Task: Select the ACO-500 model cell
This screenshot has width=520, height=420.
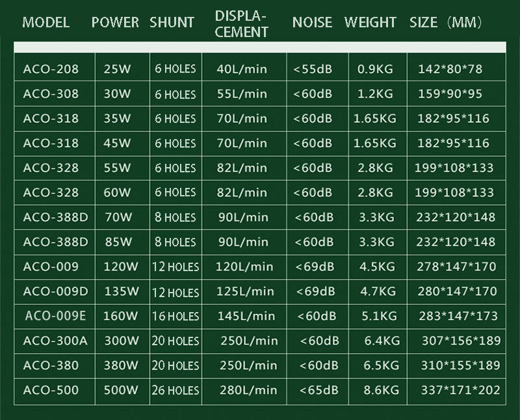Action: [51, 390]
